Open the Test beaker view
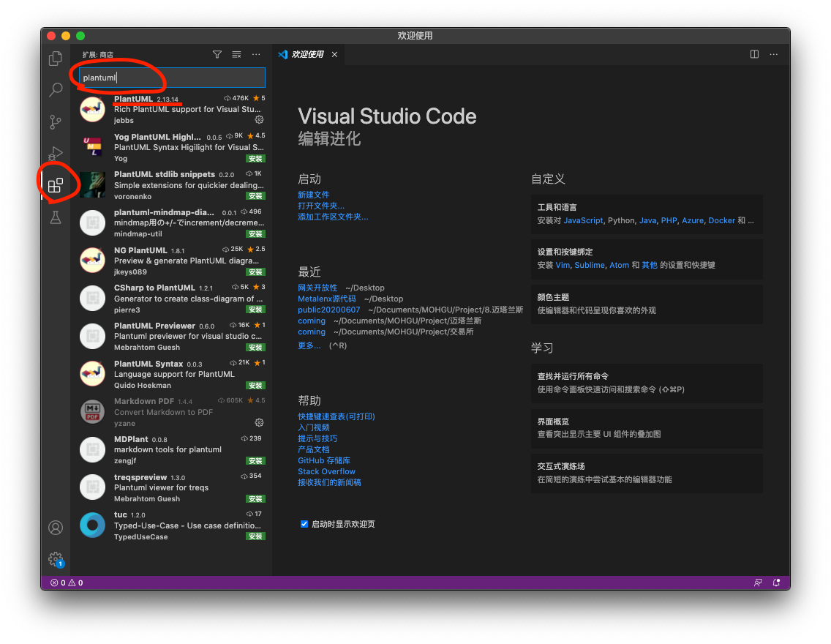The image size is (831, 644). point(56,217)
